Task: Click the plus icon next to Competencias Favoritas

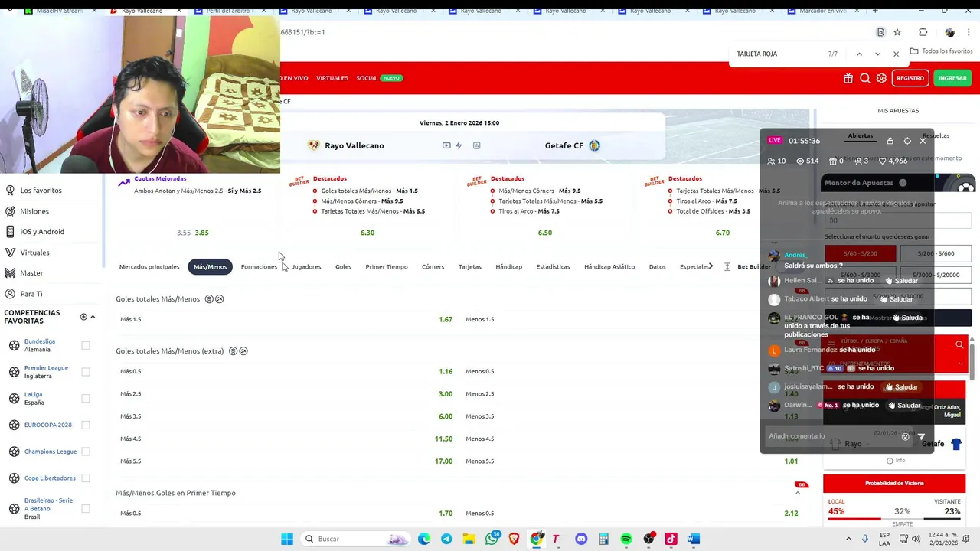Action: click(83, 317)
